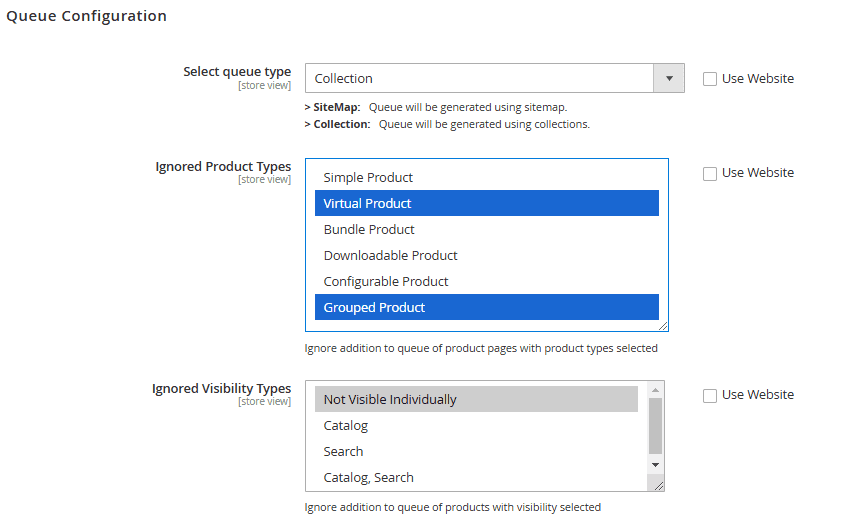
Task: Check Use Website for Ignored Product Types
Action: [x=710, y=173]
